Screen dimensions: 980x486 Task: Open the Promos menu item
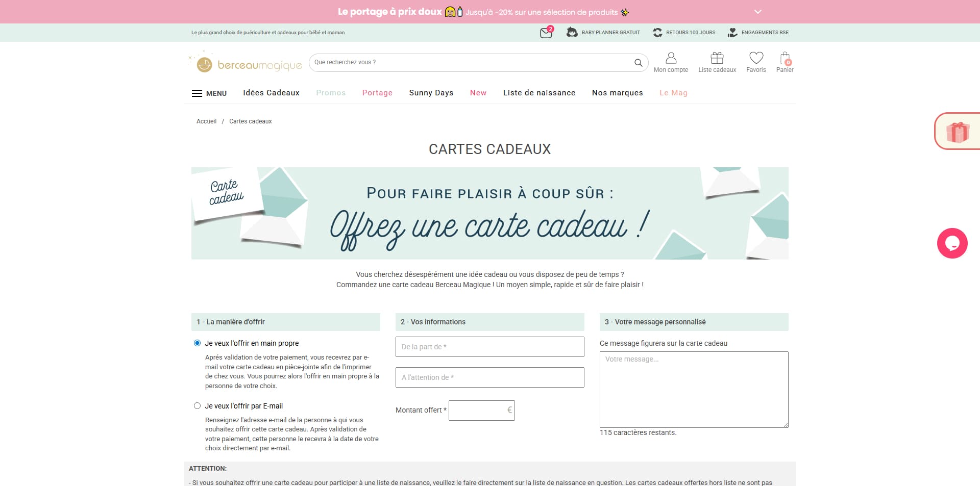coord(331,93)
